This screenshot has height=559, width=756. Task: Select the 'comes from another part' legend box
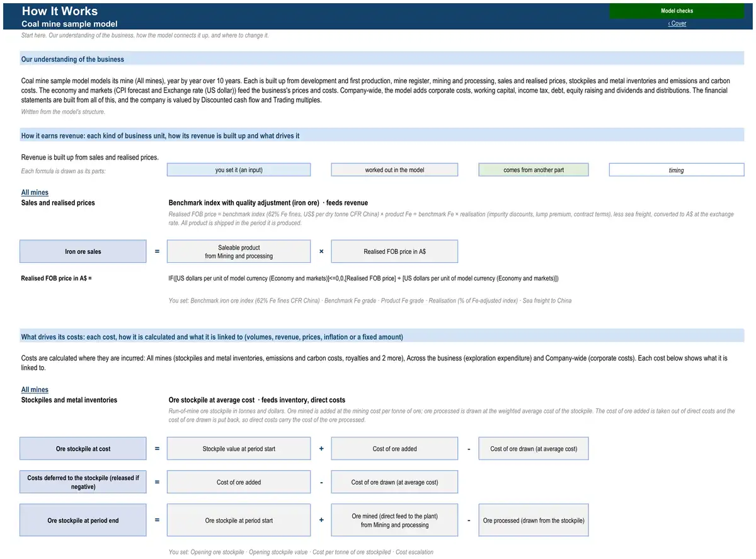[534, 170]
